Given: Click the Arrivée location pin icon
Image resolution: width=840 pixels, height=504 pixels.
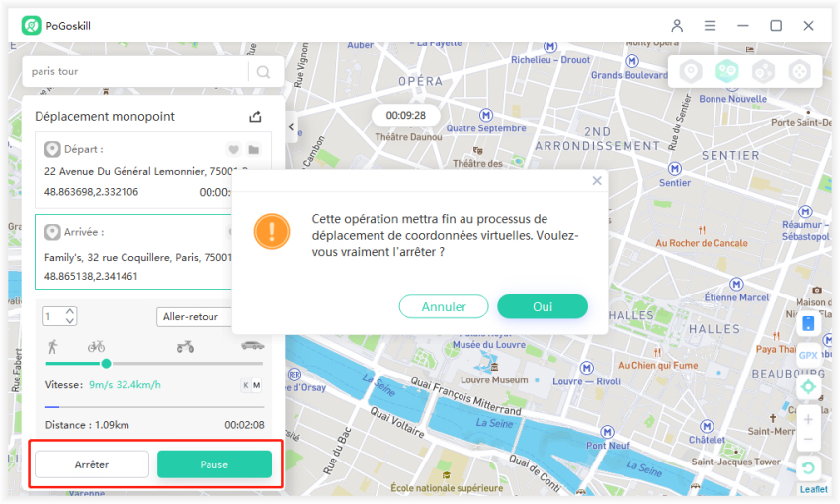Looking at the screenshot, I should [x=52, y=232].
